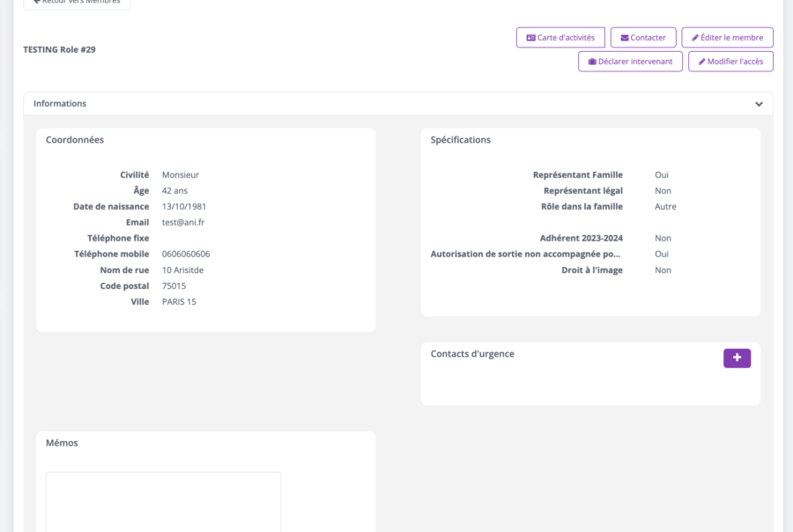Click the Représentant légal label
Image resolution: width=793 pixels, height=532 pixels.
tap(583, 190)
